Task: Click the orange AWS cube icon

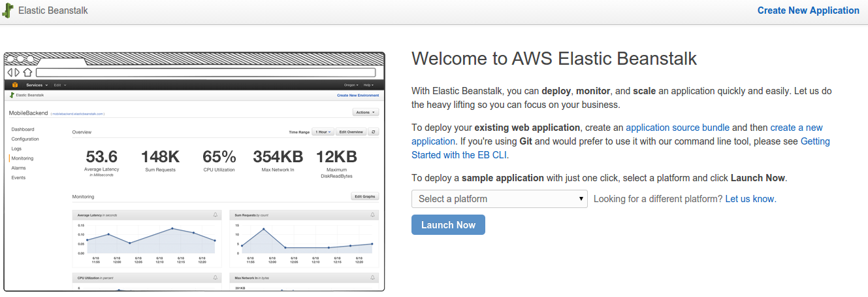Action: tap(14, 85)
